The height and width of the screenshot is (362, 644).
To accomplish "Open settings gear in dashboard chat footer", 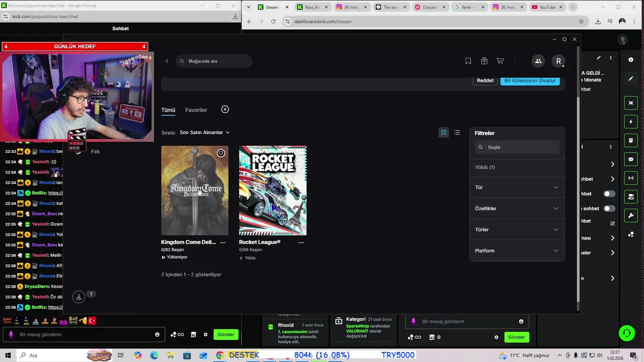I will tap(497, 337).
